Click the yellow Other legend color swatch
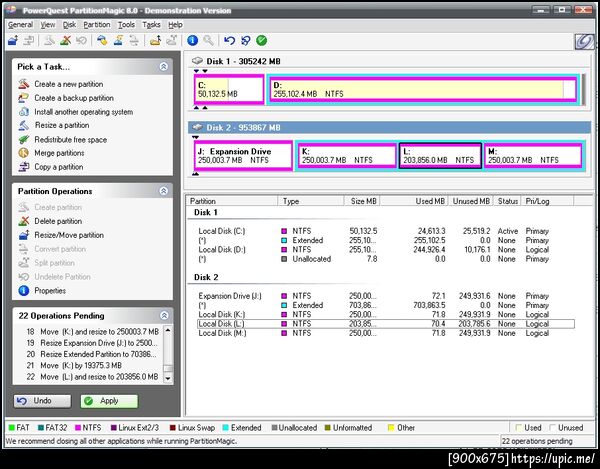The image size is (600, 469). point(391,428)
